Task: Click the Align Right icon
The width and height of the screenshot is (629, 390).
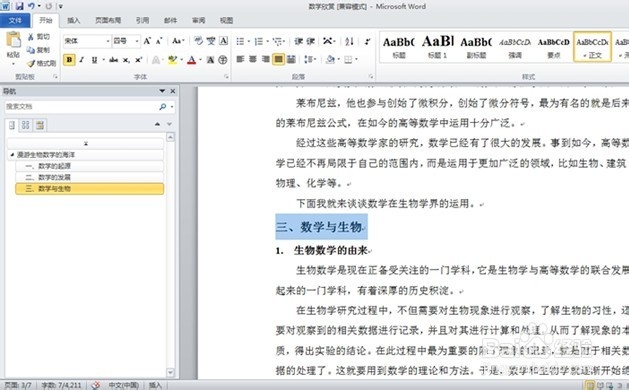Action: tap(266, 59)
